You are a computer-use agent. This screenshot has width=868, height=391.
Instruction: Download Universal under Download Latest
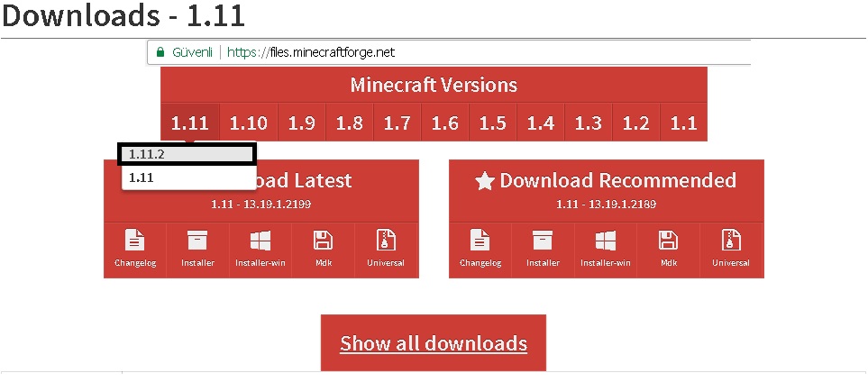(386, 249)
